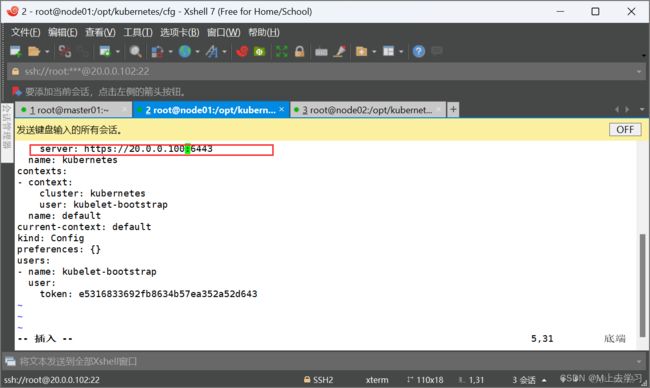Click the Disconnect toolbar icon
Viewport: 650px width, 388px height.
point(65,51)
